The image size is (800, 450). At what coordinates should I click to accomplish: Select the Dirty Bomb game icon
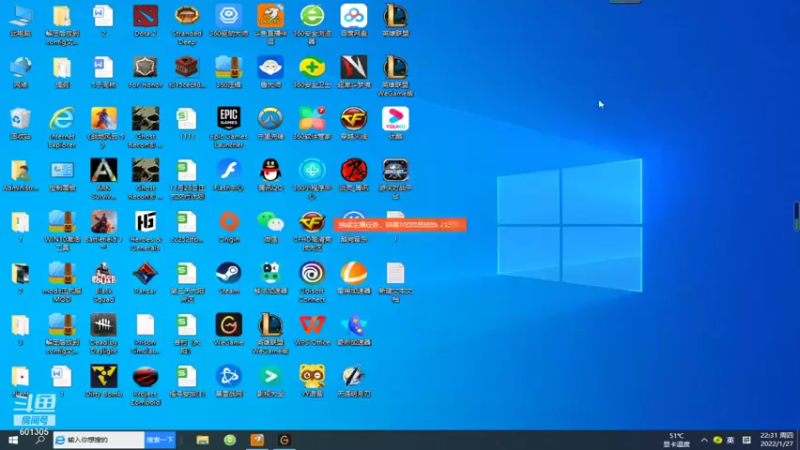[104, 377]
